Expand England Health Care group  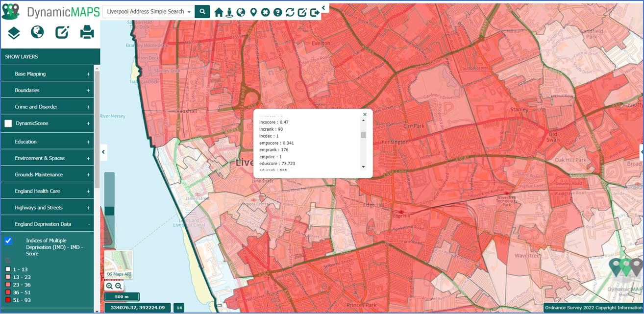coord(88,191)
